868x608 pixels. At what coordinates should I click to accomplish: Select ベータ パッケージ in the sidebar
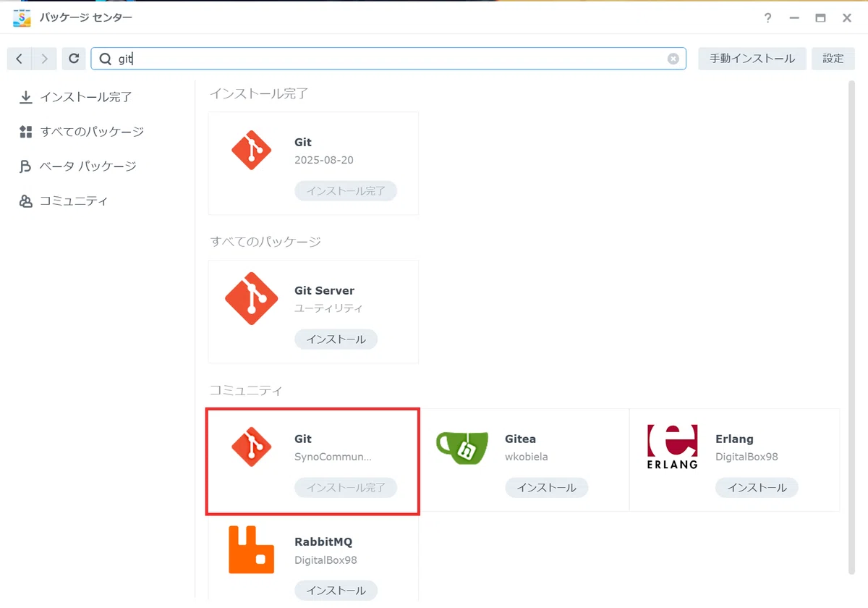(78, 166)
